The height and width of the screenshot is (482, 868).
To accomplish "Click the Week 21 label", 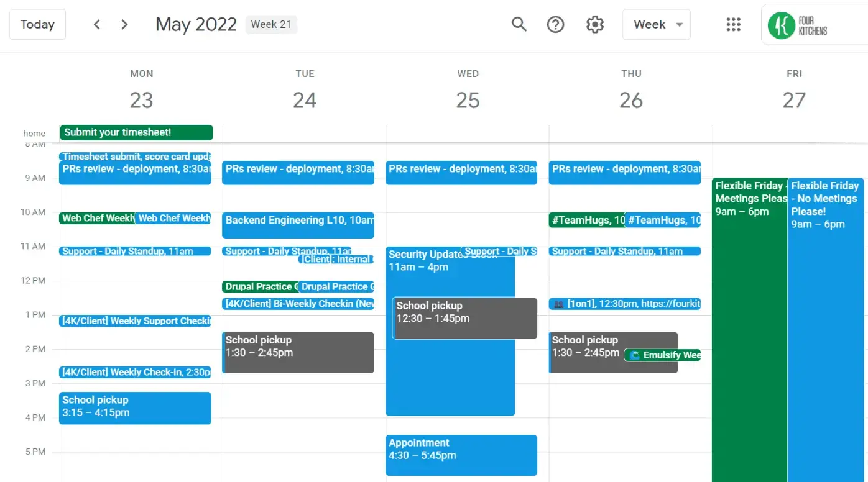I will coord(271,25).
